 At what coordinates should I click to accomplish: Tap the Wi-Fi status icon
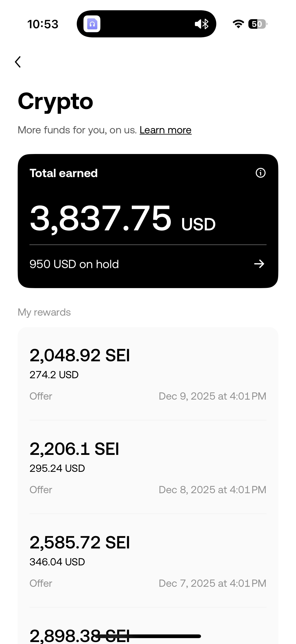(238, 24)
